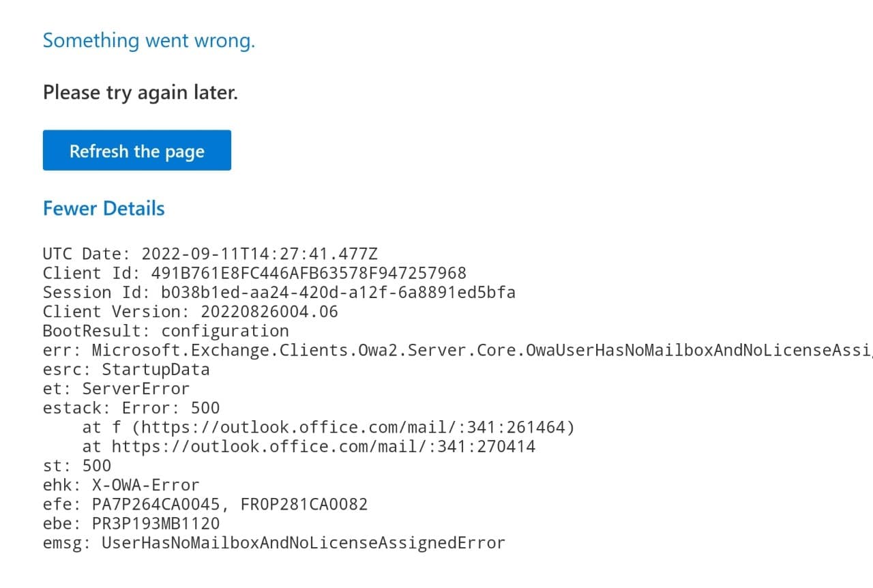873x588 pixels.
Task: Click the Client Version number line
Action: tap(190, 312)
